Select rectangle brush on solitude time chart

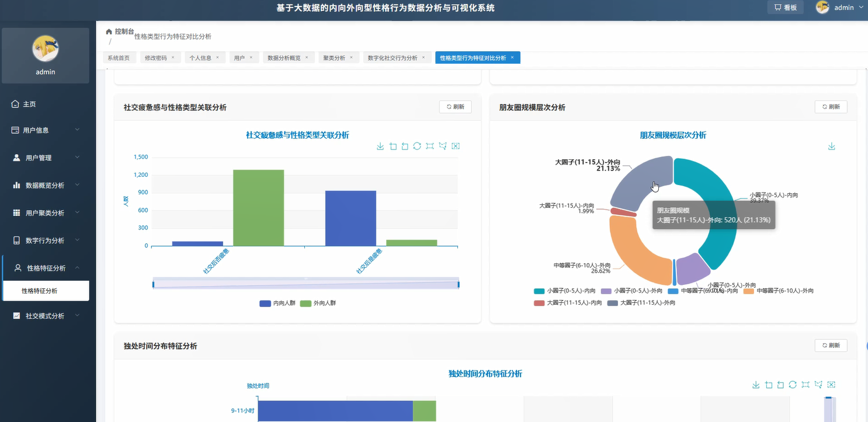tap(805, 385)
